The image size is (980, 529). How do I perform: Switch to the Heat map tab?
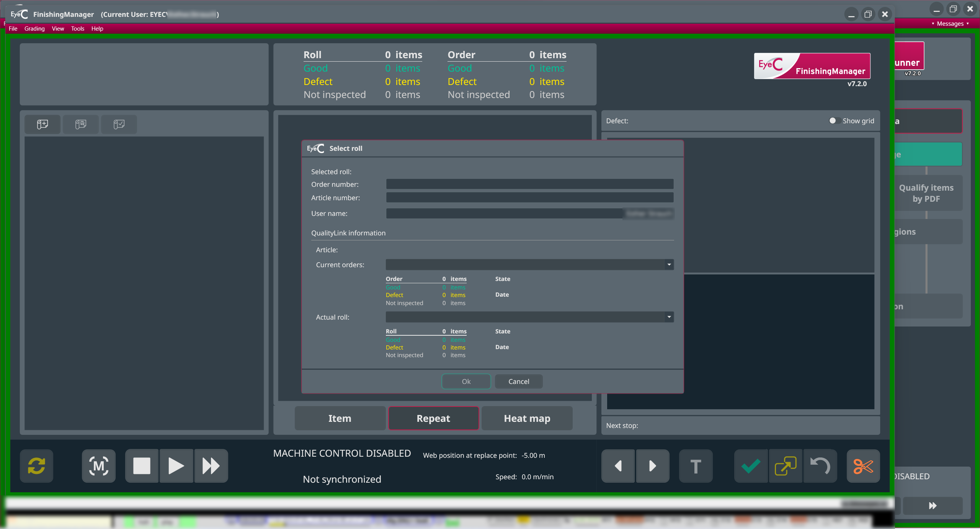[527, 418]
